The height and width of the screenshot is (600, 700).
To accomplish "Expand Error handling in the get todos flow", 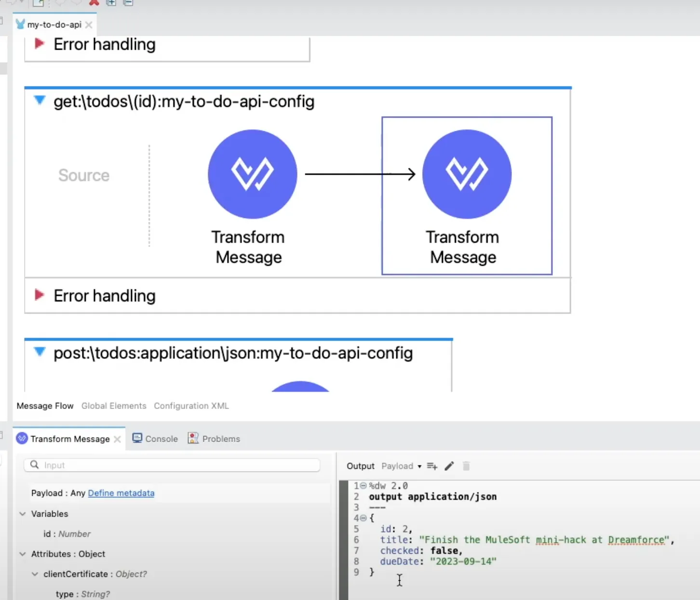I will tap(40, 295).
